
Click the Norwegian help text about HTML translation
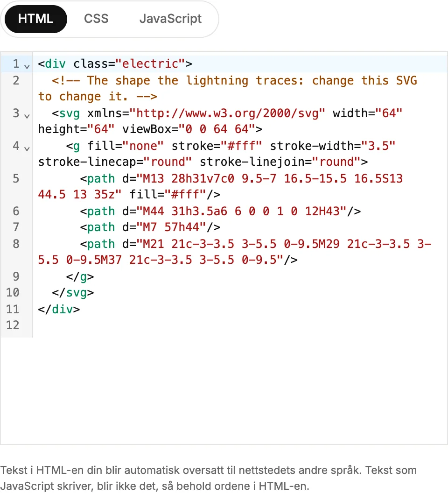[x=209, y=478]
